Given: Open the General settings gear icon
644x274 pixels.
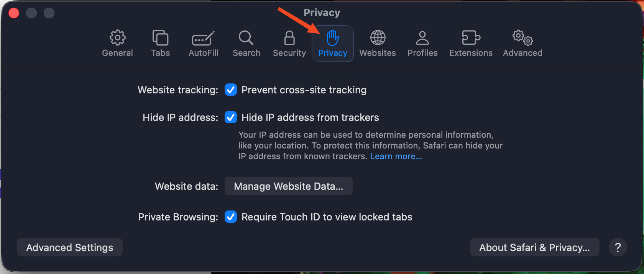Looking at the screenshot, I should point(117,38).
